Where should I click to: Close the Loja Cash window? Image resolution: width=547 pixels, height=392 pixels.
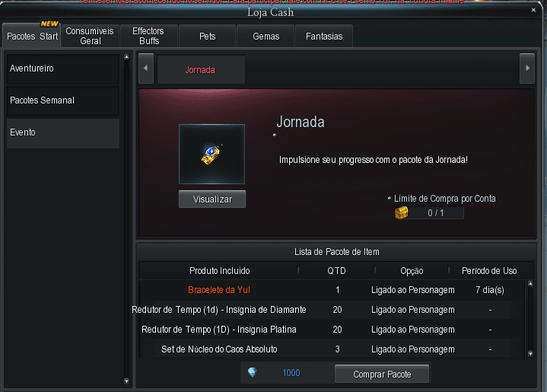pyautogui.click(x=533, y=10)
